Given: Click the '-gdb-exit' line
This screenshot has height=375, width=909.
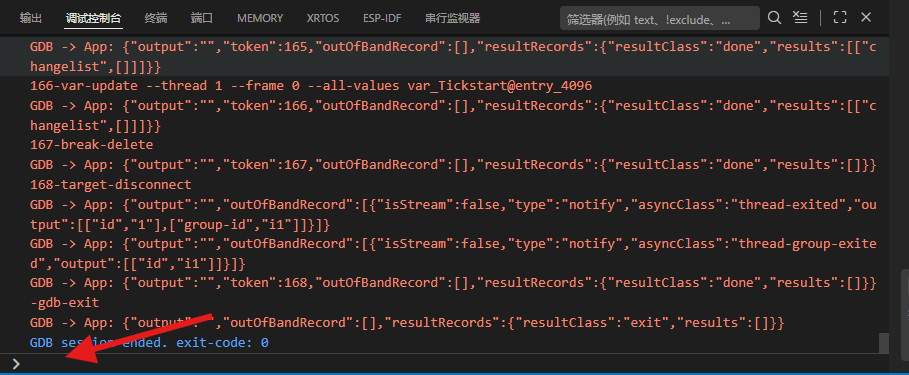Looking at the screenshot, I should pos(64,303).
